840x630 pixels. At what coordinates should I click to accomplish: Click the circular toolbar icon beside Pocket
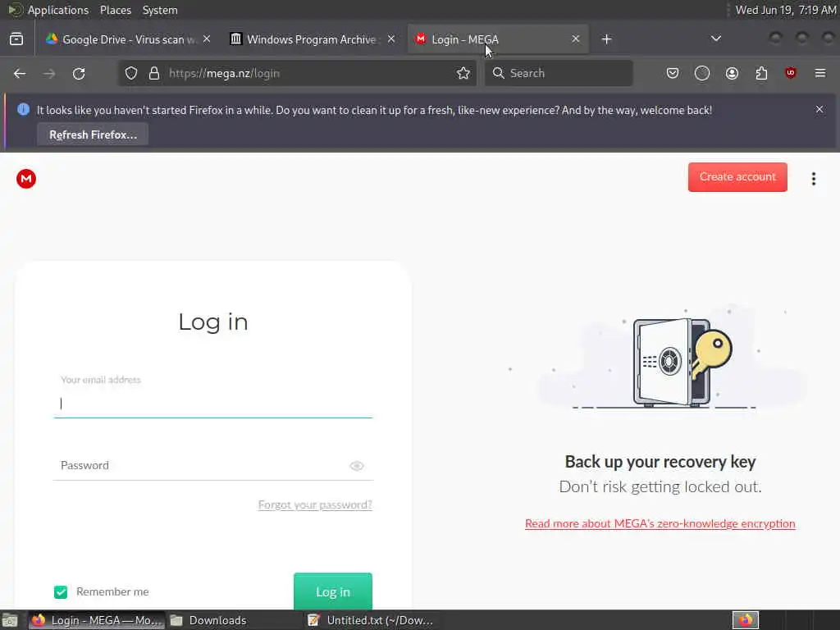tap(702, 73)
